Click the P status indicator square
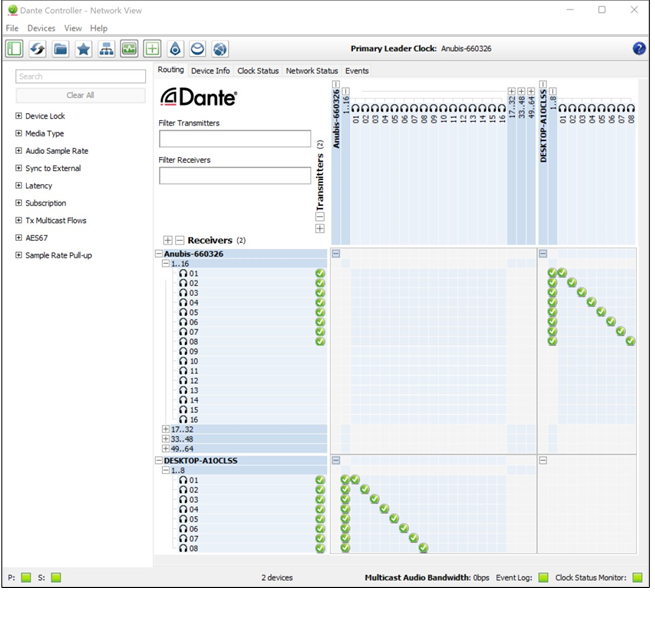 pyautogui.click(x=26, y=577)
